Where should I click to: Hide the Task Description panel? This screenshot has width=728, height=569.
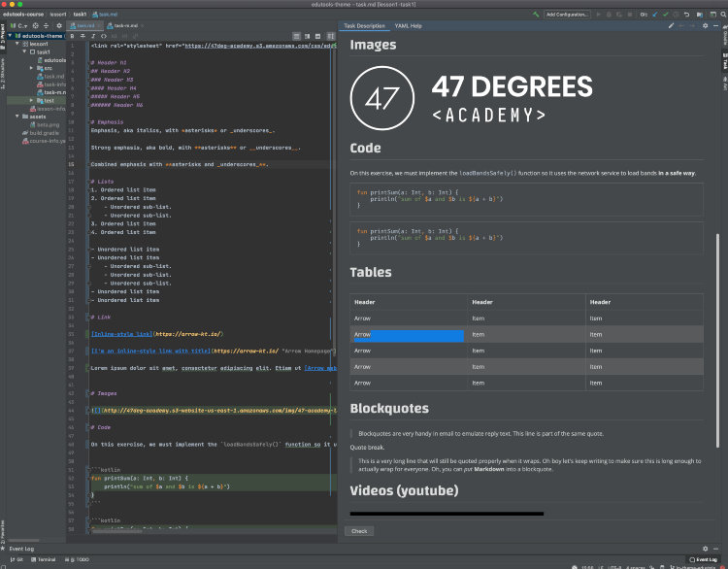[x=716, y=26]
